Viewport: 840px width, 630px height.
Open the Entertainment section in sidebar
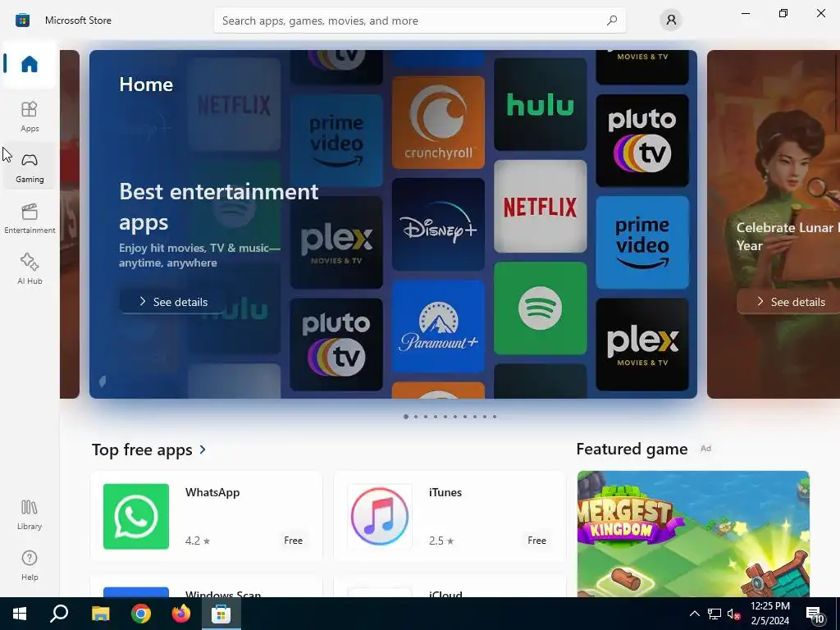(30, 218)
